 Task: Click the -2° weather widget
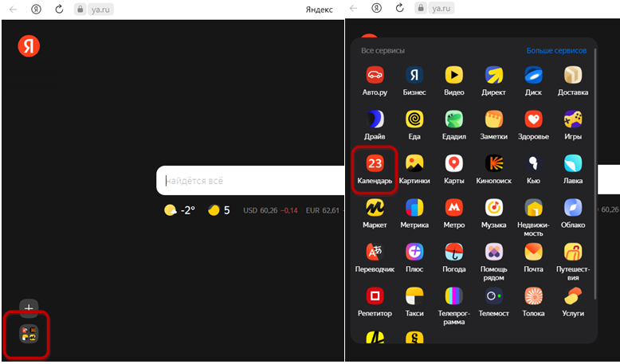(x=179, y=210)
